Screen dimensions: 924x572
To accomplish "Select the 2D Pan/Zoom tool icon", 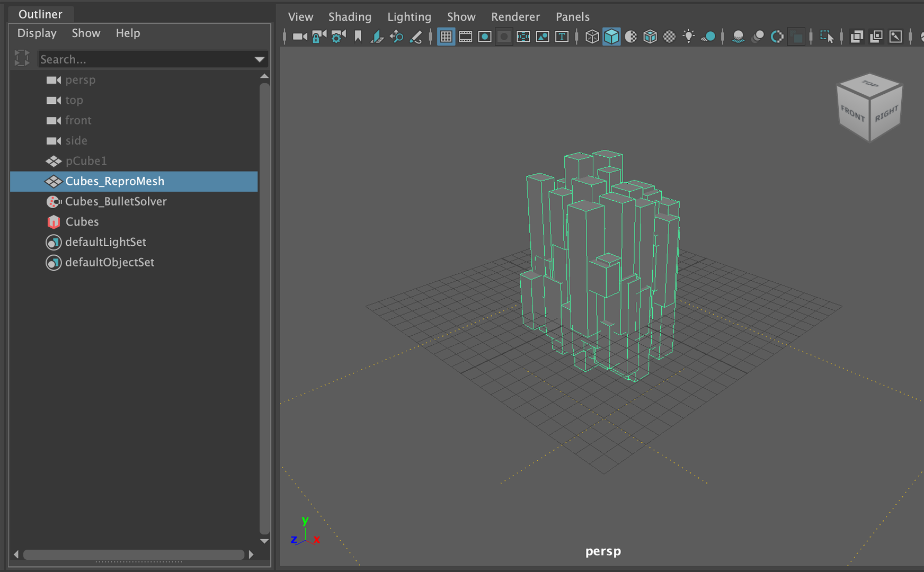I will point(396,37).
